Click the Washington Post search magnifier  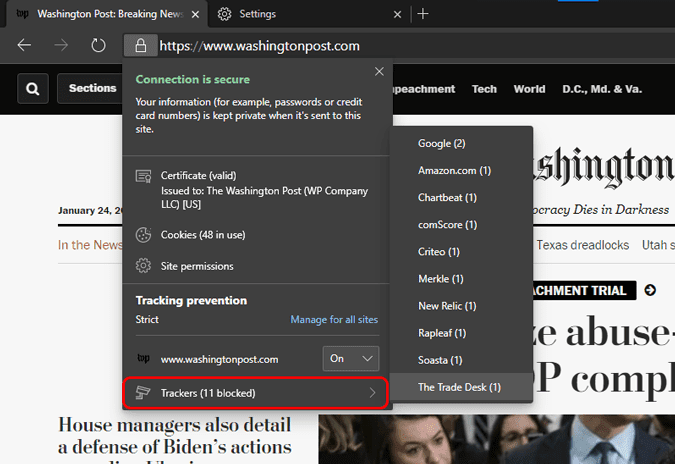coord(33,89)
